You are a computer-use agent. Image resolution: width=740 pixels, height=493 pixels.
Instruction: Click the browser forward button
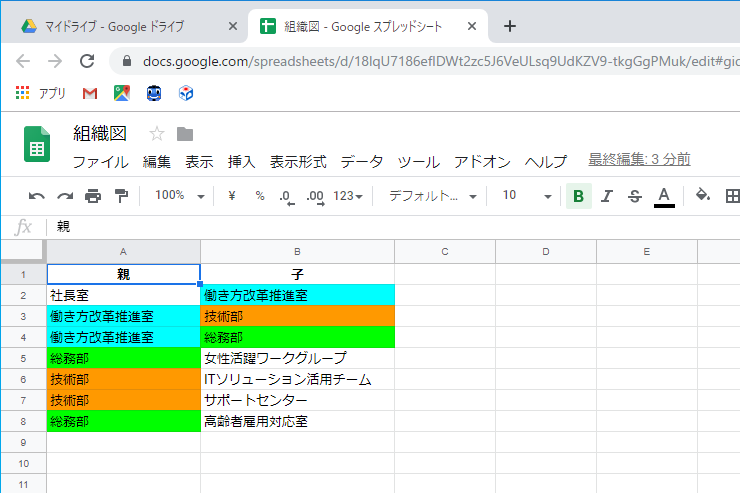[55, 61]
